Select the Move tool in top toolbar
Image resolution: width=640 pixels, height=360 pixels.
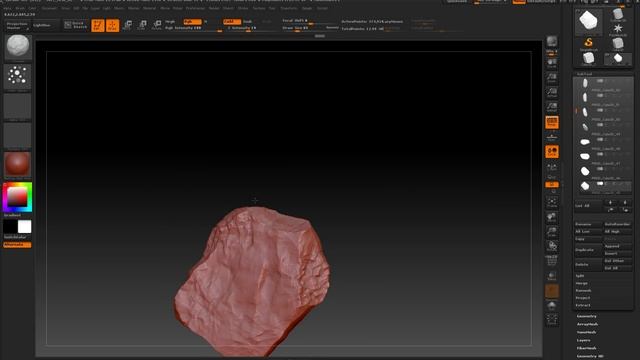(127, 25)
